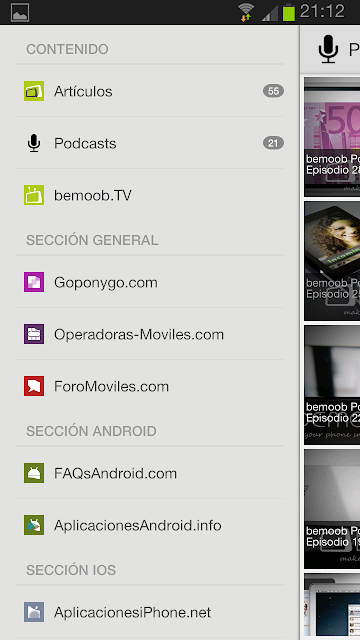The image size is (360, 640).
Task: Tap the AplicacionesiPhone.net icon
Action: click(x=34, y=612)
